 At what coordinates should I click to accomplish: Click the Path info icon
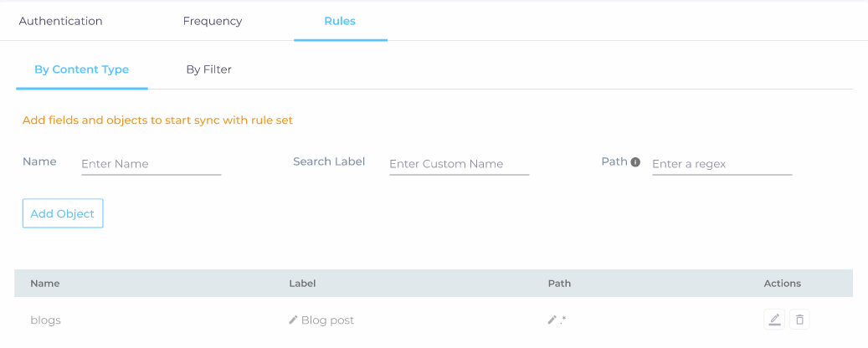coord(635,161)
